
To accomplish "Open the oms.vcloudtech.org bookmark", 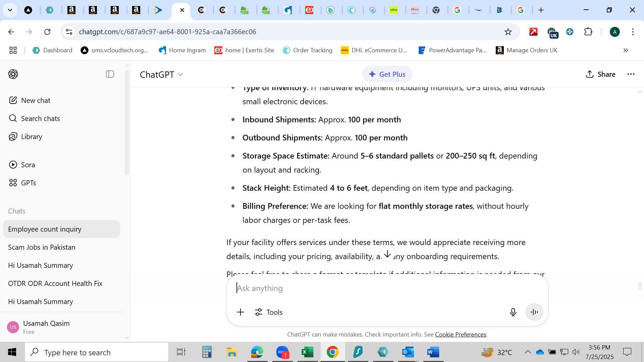I will coord(115,50).
